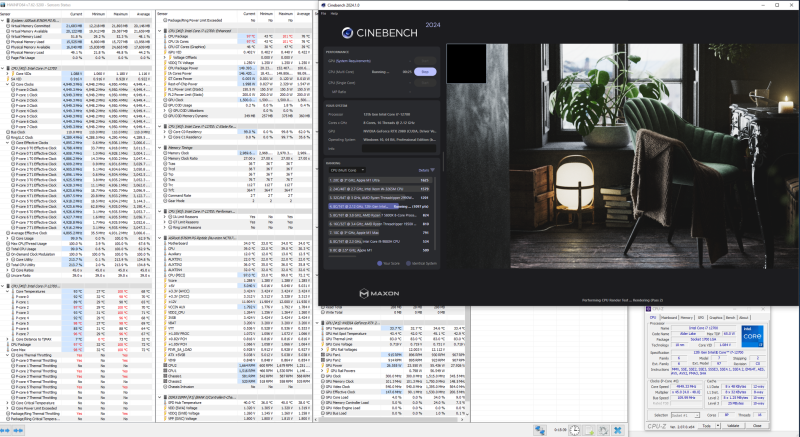Select the Apple M1 Max ranking entry

(381, 233)
